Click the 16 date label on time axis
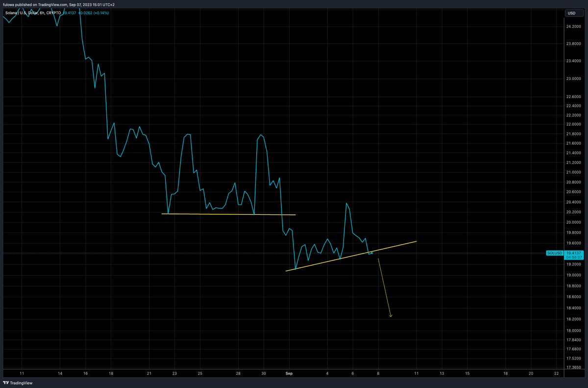 [85, 373]
